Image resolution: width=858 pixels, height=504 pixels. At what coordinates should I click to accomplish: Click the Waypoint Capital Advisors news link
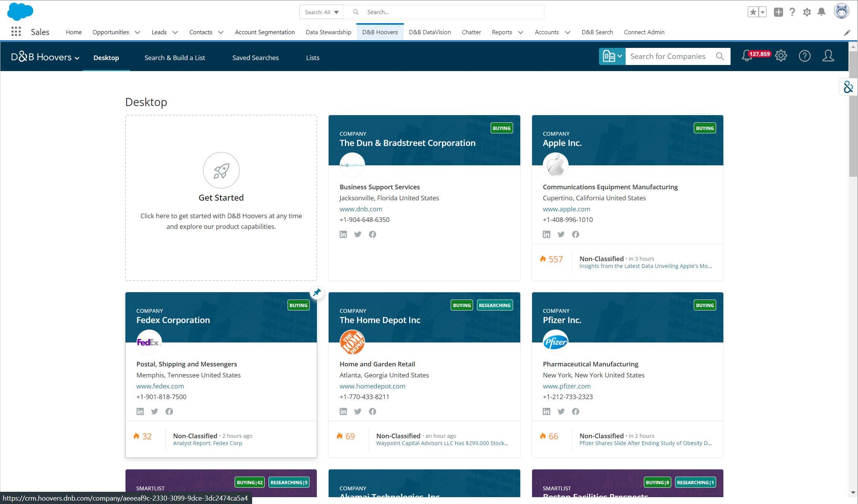(442, 443)
